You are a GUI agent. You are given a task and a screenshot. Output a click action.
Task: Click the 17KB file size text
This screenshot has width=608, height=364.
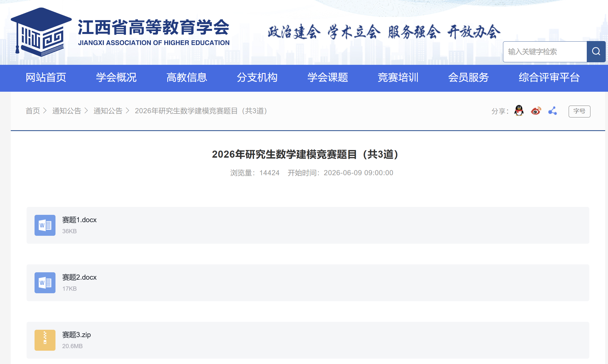click(x=69, y=289)
